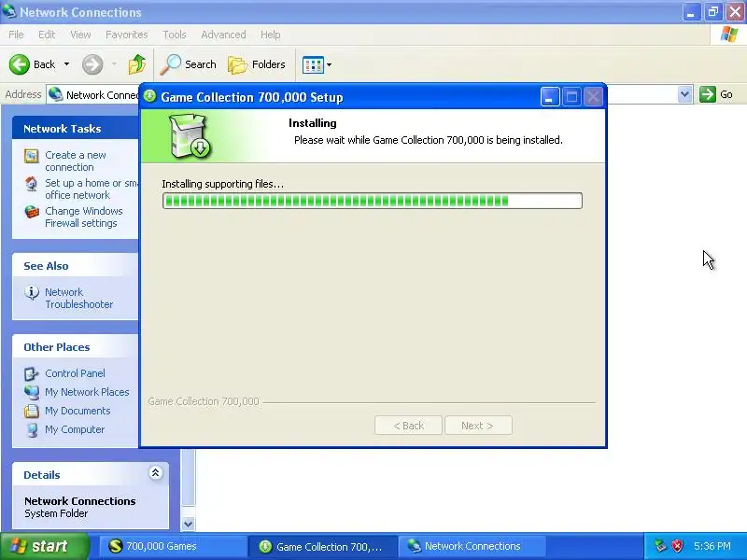This screenshot has width=747, height=560.
Task: Switch to 700,000 Games taskbar button
Action: coord(174,546)
